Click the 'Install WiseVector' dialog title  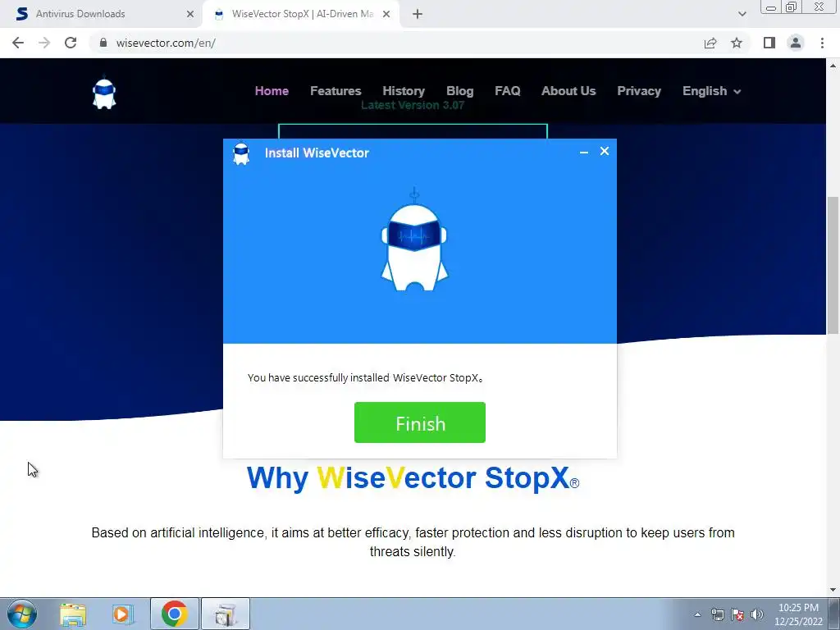pyautogui.click(x=317, y=153)
